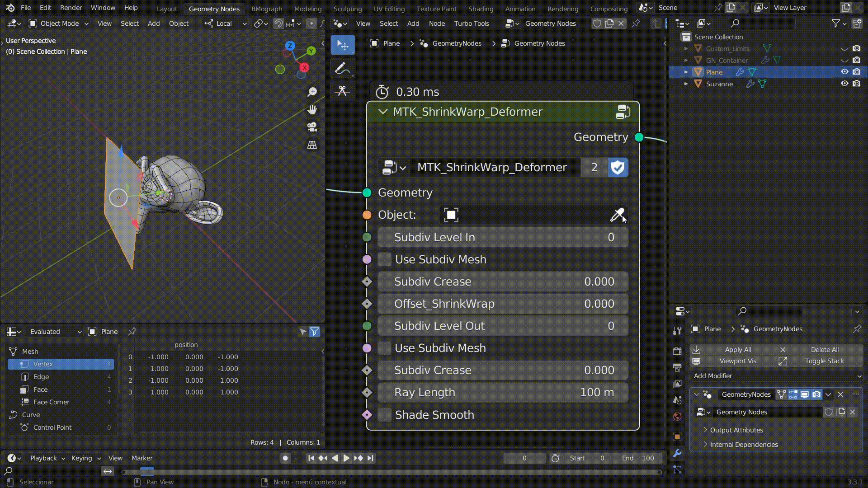Open the File menu
868x488 pixels.
(26, 8)
